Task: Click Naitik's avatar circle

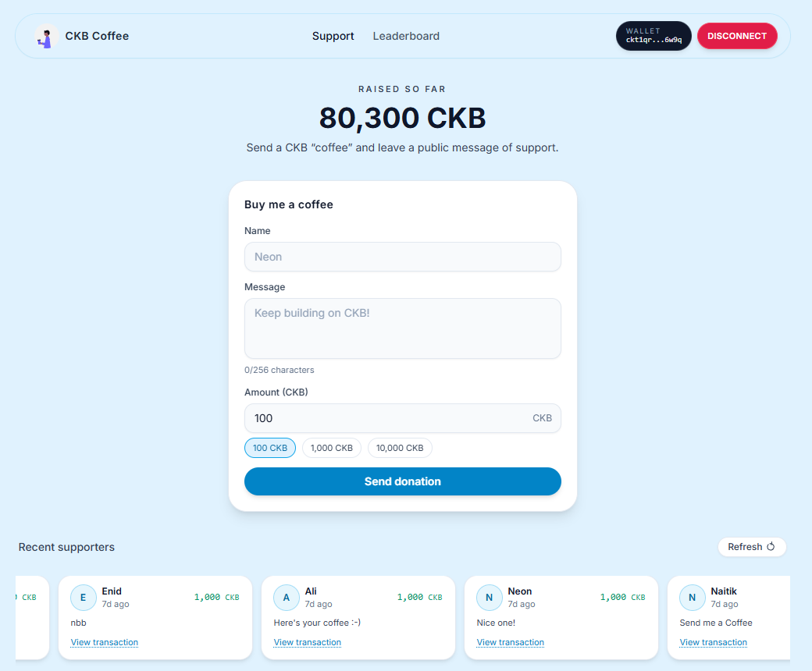Action: coord(693,598)
